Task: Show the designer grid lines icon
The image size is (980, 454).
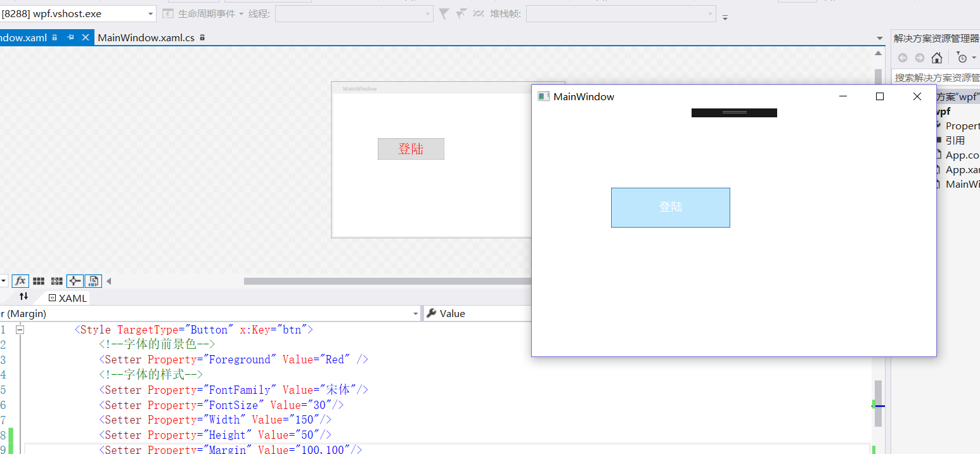Action: point(39,281)
